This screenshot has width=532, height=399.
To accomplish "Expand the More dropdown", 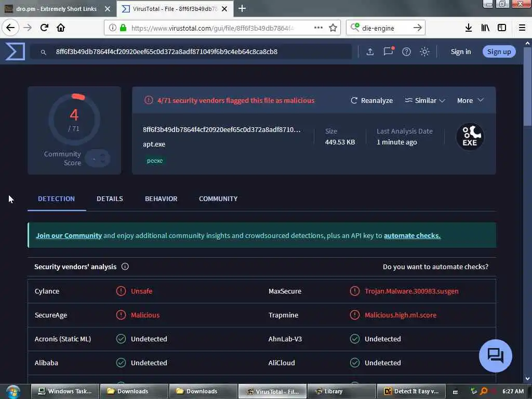I will [x=470, y=100].
